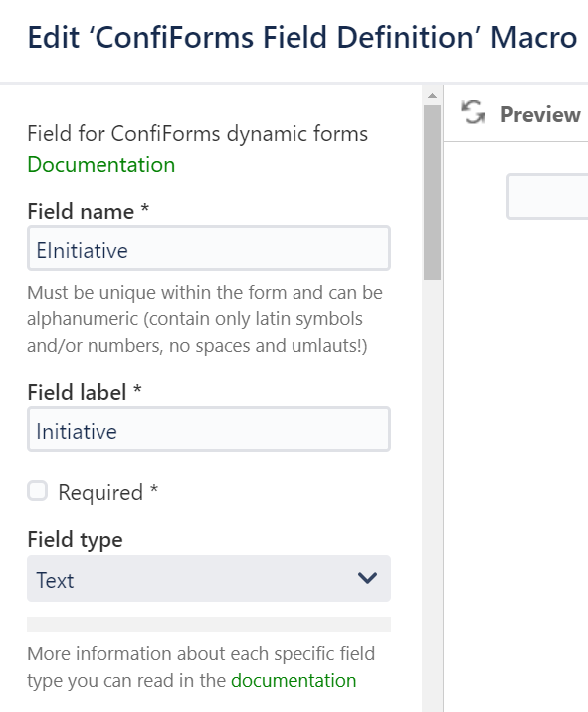
Task: Click the Preview button label
Action: tap(540, 114)
